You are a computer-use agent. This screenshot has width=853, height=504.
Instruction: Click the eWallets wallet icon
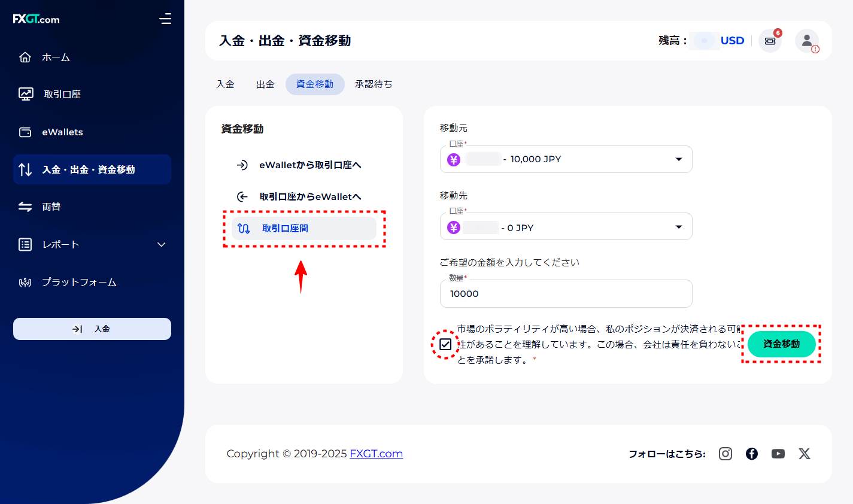point(25,132)
